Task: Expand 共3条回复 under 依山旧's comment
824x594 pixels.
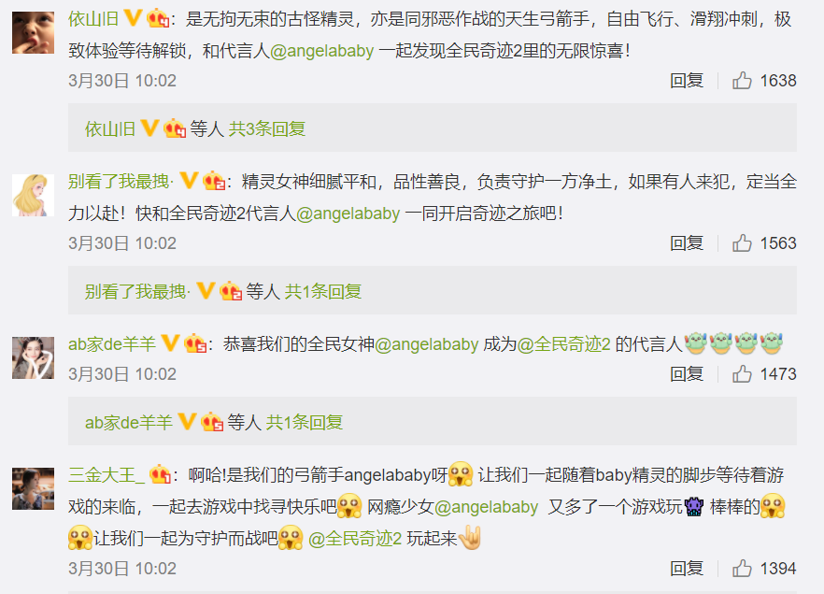Action: [267, 129]
